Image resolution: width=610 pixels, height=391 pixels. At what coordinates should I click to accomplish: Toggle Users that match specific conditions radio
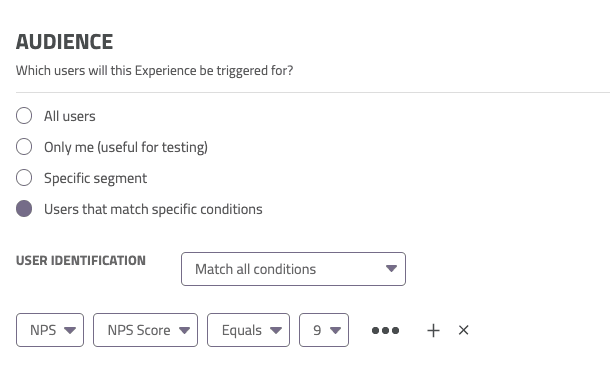pos(24,209)
